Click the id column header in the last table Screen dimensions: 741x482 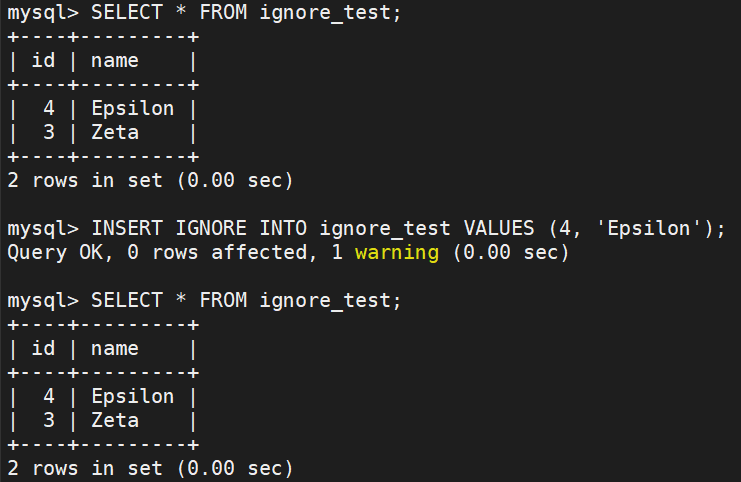(x=43, y=349)
